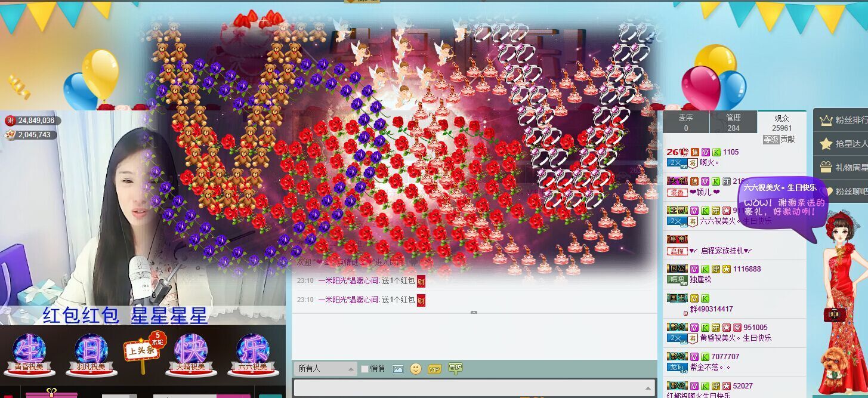
Task: Click the 天晴祝美 globe badge
Action: 190,354
